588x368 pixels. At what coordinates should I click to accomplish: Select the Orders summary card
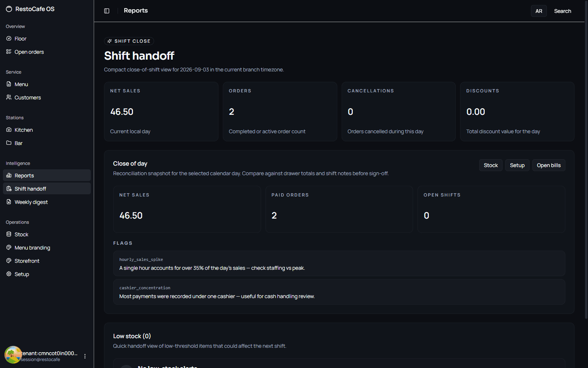click(280, 112)
